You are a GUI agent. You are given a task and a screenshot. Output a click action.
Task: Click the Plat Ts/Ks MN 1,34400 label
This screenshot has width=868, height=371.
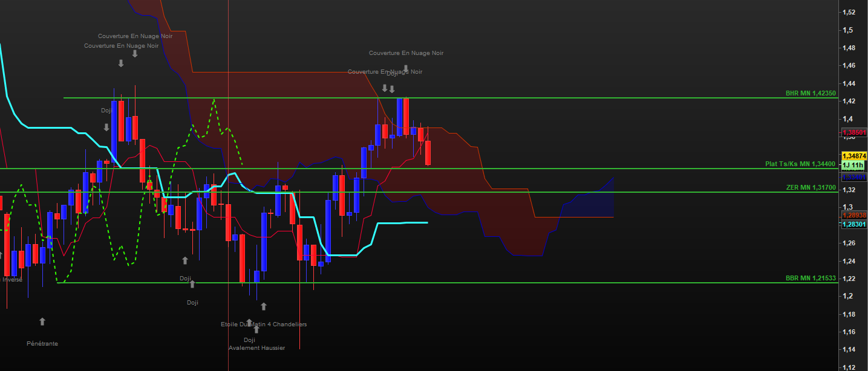coord(800,164)
